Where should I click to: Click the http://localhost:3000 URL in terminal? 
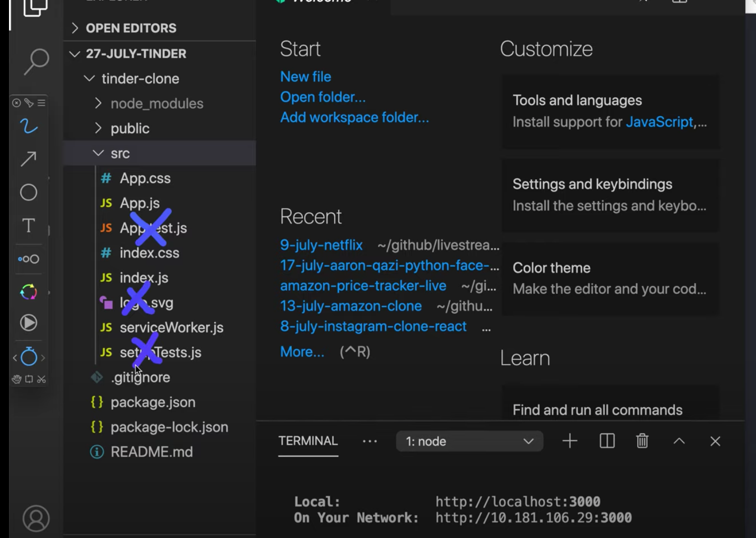518,502
